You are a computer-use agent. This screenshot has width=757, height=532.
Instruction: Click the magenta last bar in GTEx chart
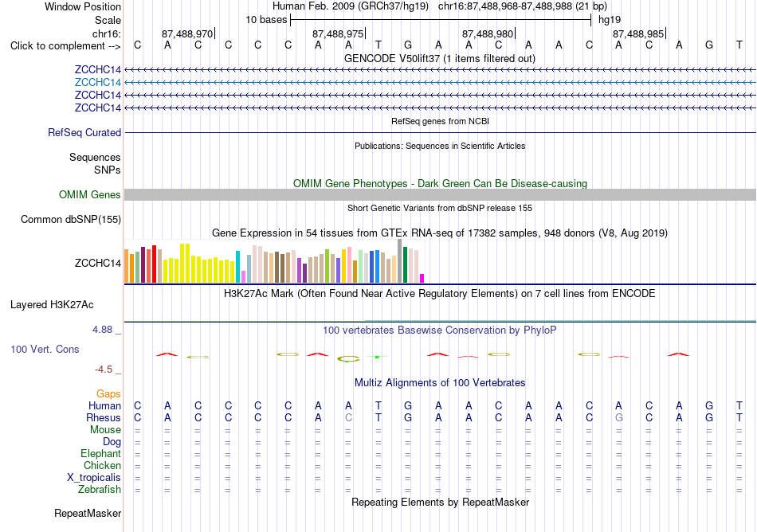pos(422,278)
